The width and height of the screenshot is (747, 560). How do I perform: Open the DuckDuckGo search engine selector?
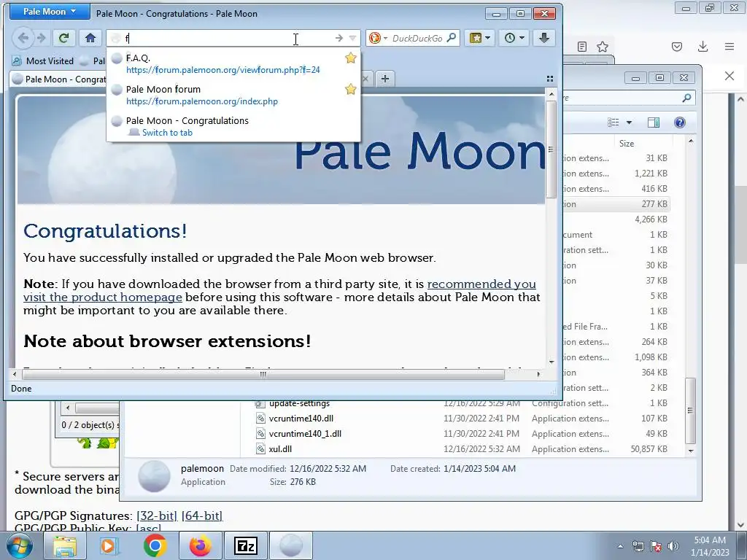pyautogui.click(x=379, y=38)
